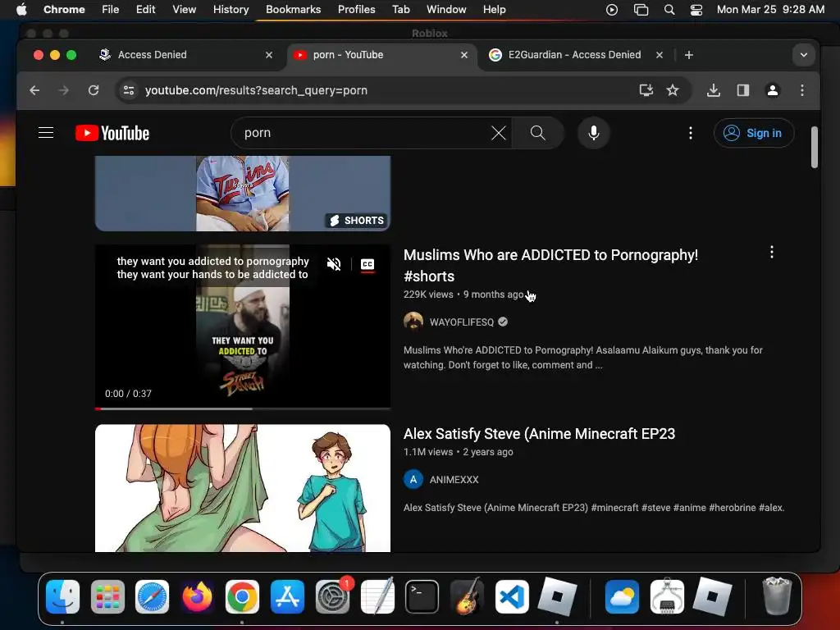Open the Trash in the Dock
The height and width of the screenshot is (630, 840).
(777, 596)
